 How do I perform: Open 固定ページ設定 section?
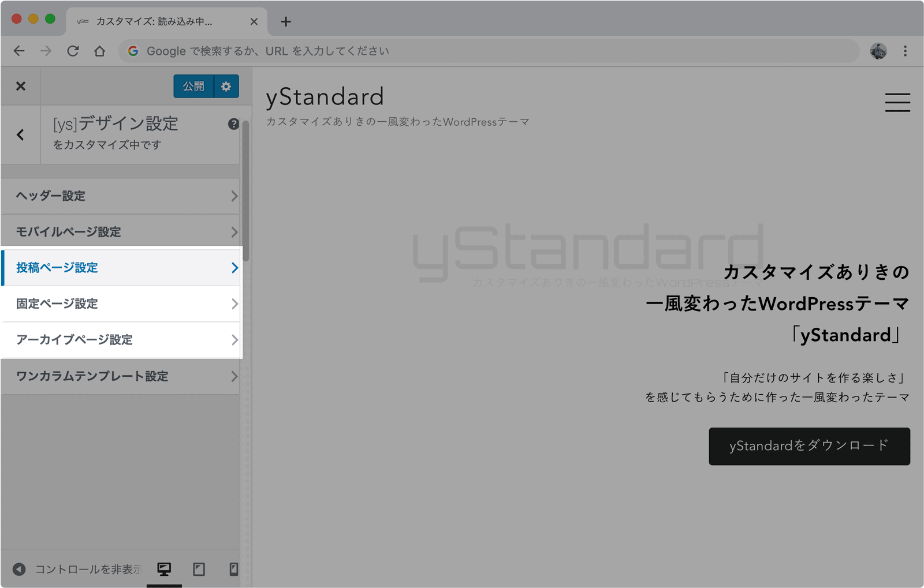[120, 304]
